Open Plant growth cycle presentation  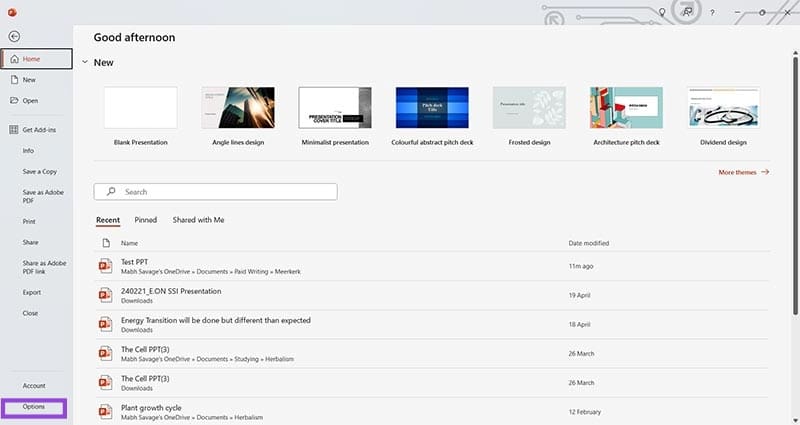pyautogui.click(x=432, y=411)
